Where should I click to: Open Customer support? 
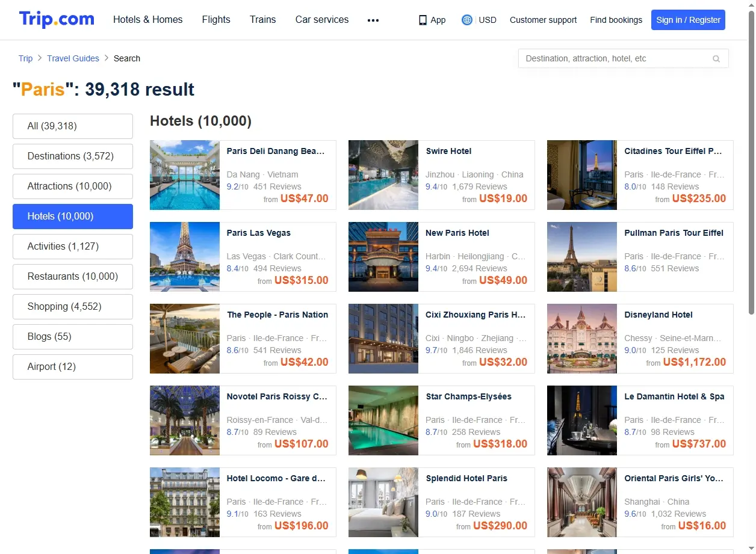(x=543, y=20)
